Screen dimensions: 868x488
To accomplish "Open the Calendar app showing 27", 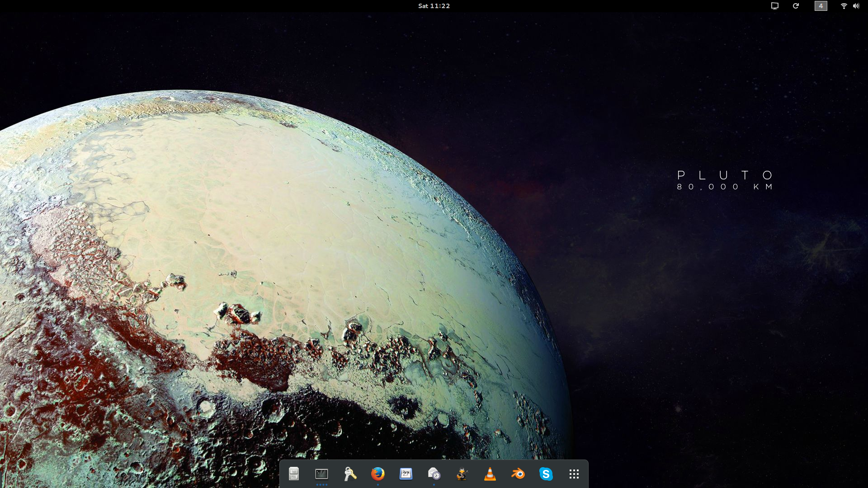I will [x=406, y=474].
